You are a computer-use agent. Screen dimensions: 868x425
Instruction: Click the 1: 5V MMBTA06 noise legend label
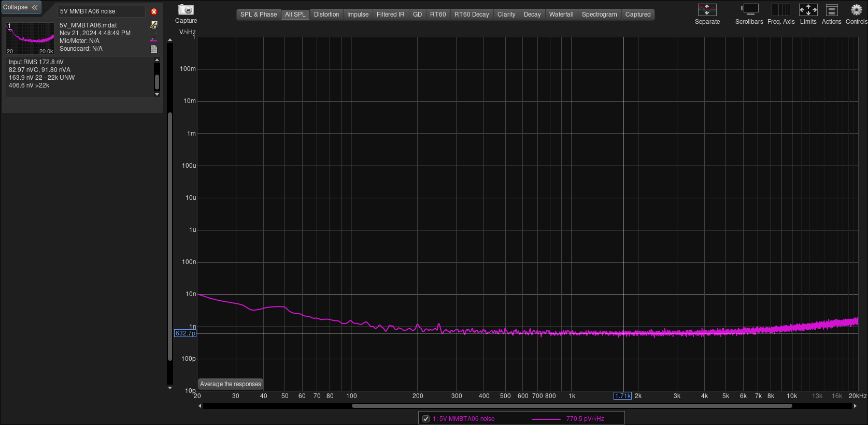coord(463,419)
